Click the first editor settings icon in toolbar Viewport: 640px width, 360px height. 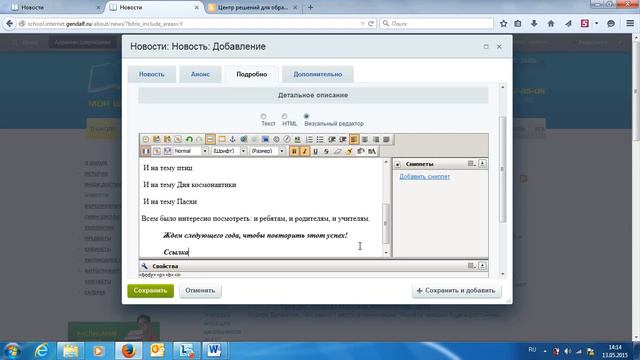coord(145,140)
